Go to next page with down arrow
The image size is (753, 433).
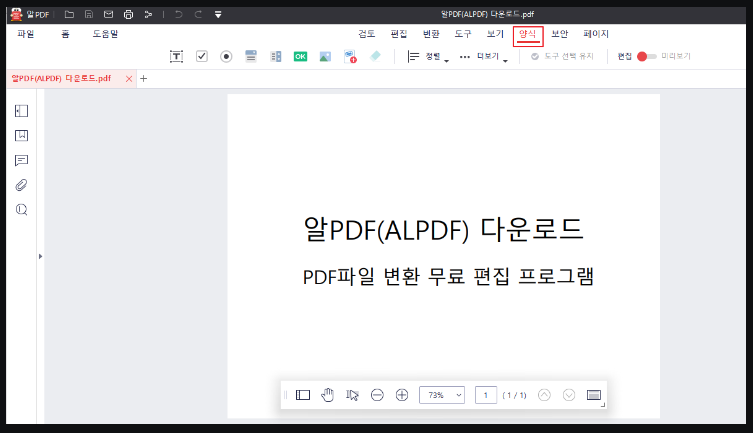pos(569,395)
